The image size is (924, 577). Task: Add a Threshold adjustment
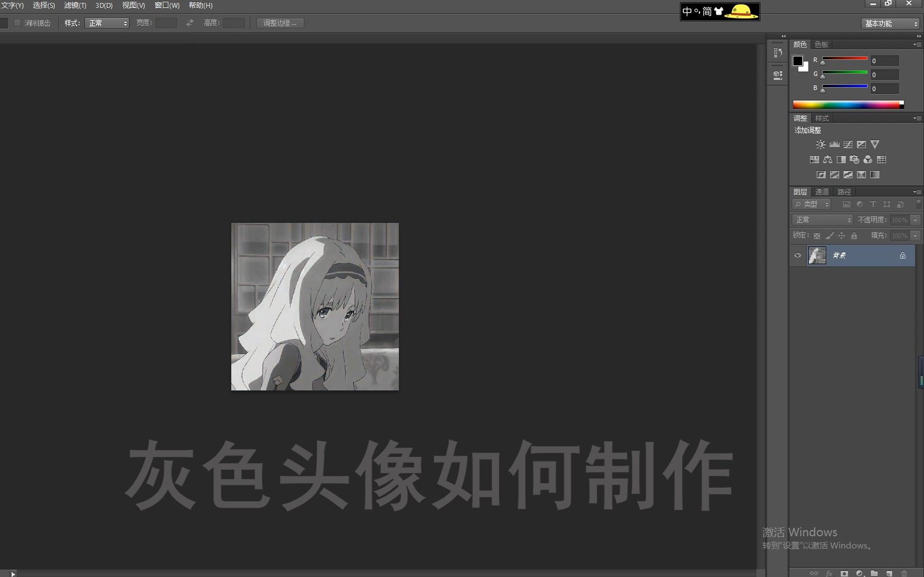[x=847, y=174]
